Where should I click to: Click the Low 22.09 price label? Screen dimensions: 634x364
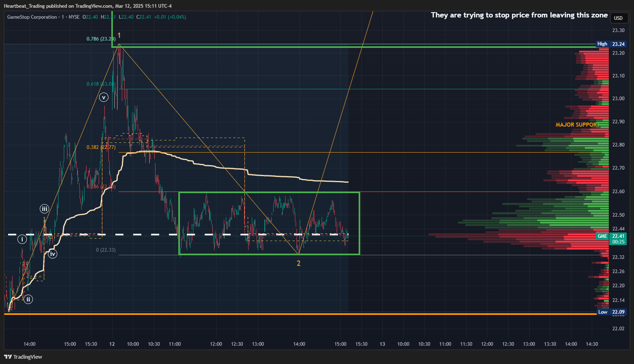tap(611, 312)
